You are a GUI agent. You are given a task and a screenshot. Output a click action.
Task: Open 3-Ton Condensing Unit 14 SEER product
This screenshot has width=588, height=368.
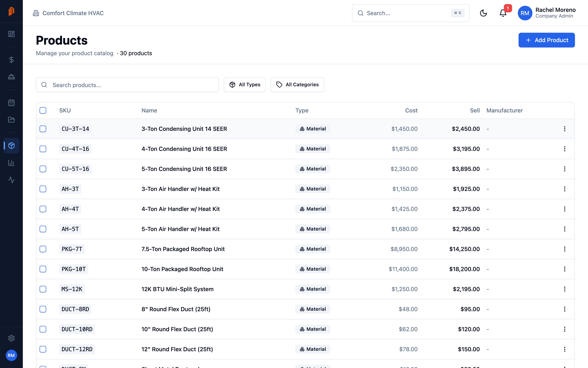pos(184,129)
